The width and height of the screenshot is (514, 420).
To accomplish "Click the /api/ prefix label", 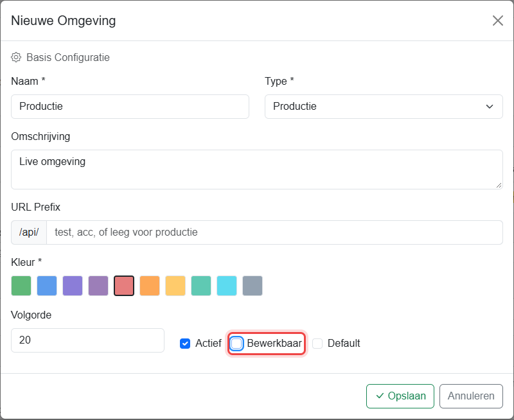I will (x=29, y=232).
